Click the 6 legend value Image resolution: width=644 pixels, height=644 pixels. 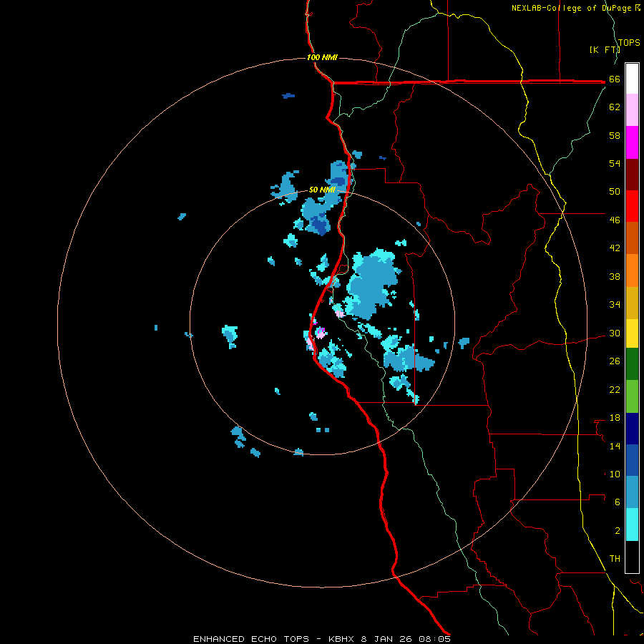618,502
